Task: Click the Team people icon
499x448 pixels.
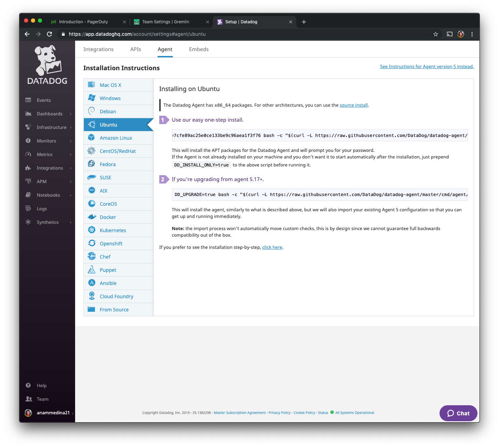Action: pyautogui.click(x=29, y=399)
